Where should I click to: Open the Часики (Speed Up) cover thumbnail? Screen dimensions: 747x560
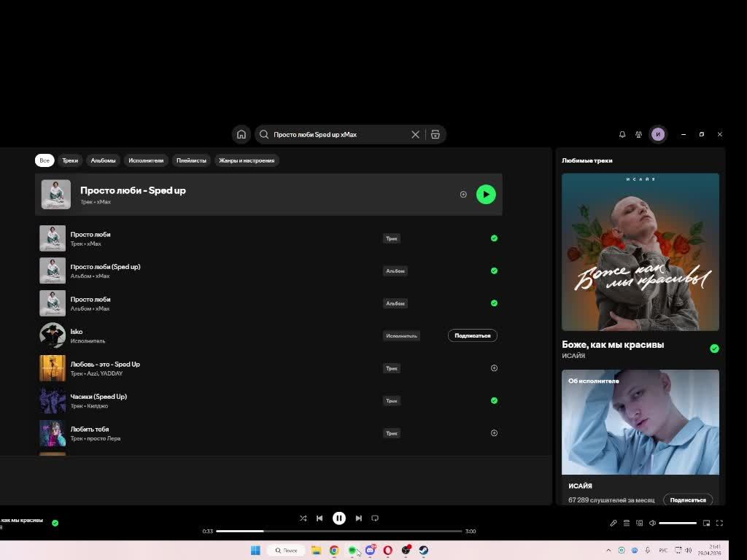pos(53,400)
